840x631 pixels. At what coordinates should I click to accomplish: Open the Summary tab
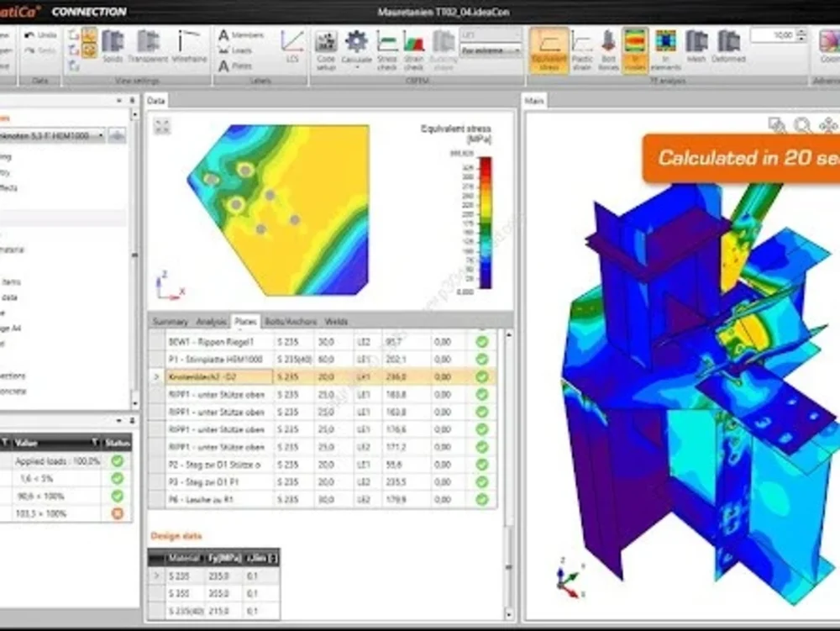point(171,322)
